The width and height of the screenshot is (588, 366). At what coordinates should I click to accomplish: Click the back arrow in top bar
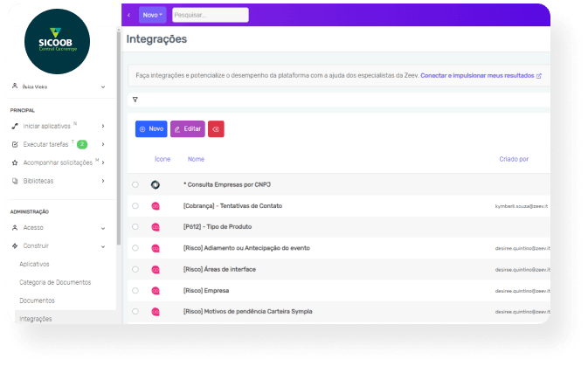[x=129, y=15]
